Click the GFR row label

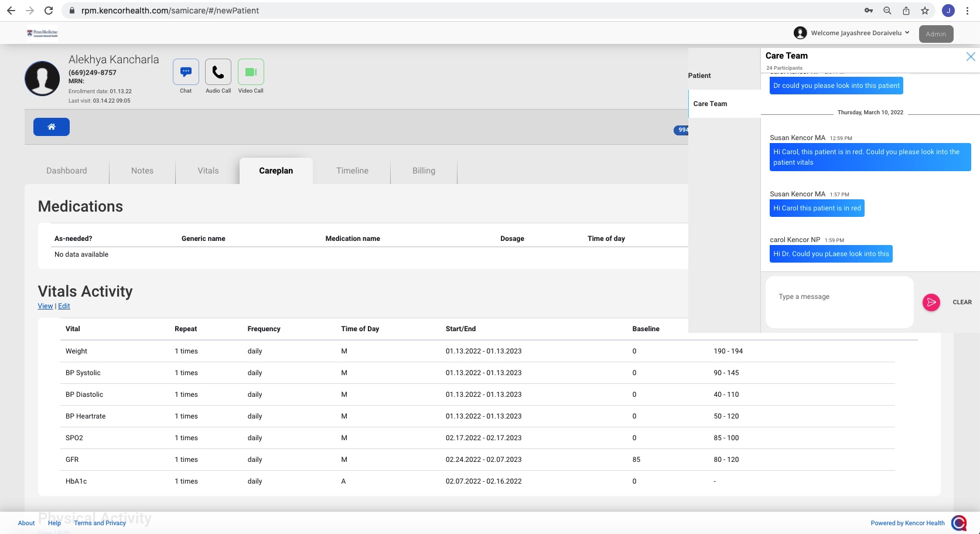[72, 460]
